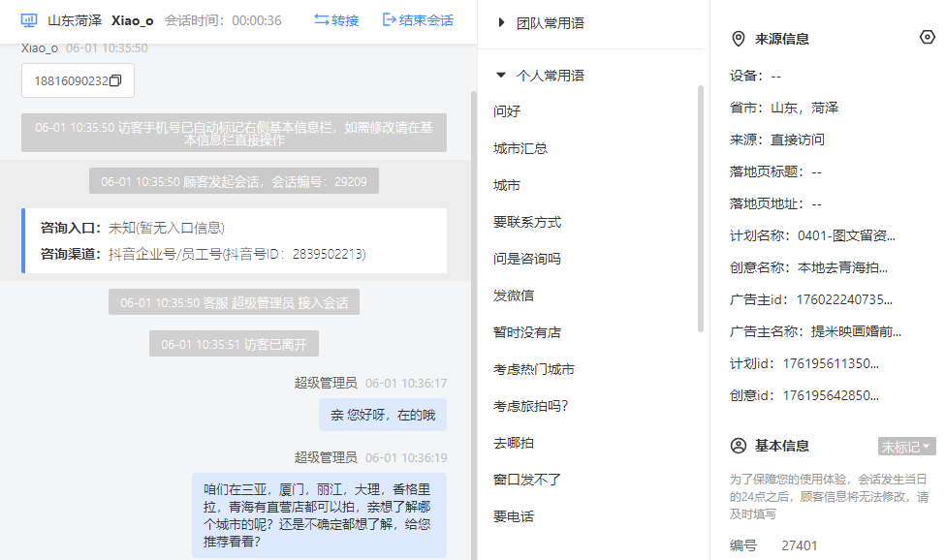This screenshot has width=945, height=560.
Task: Click the chat window scrollbar
Action: [x=474, y=326]
